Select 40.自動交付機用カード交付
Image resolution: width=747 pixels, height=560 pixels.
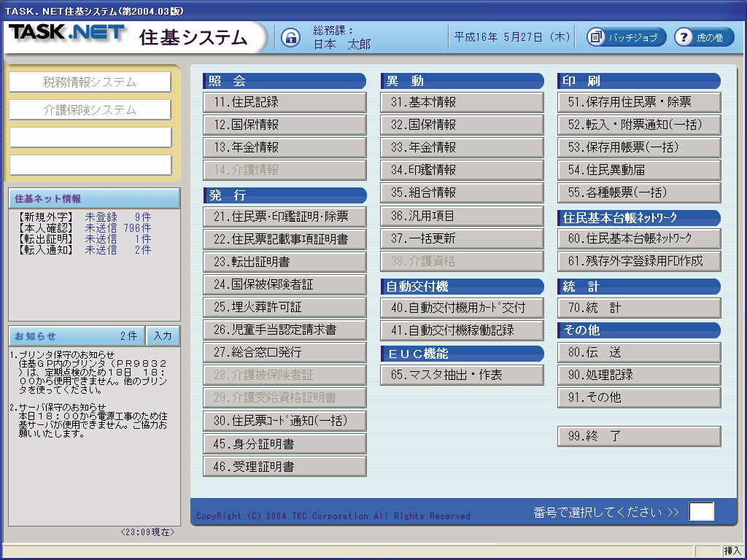(x=462, y=308)
